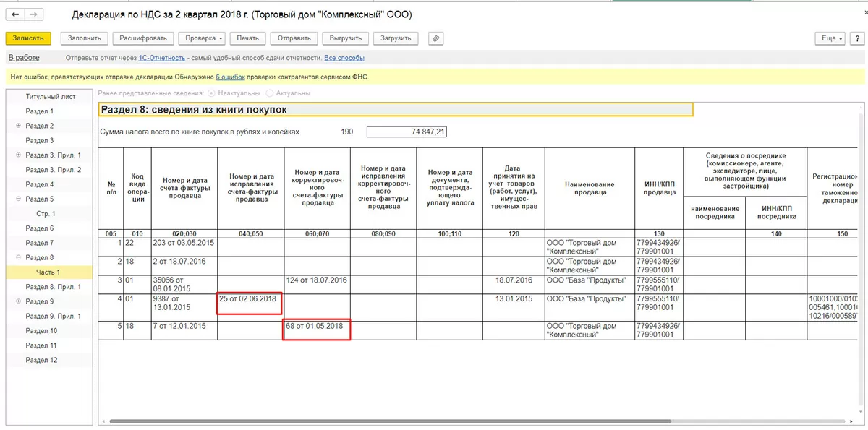Collapse the Раздел 8 tree node
868x430 pixels.
[18, 258]
